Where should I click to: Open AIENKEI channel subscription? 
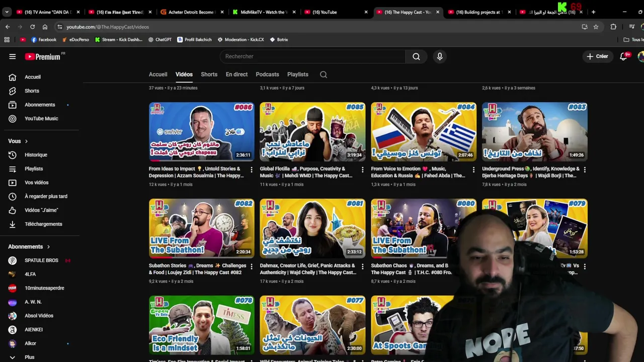[34, 330]
